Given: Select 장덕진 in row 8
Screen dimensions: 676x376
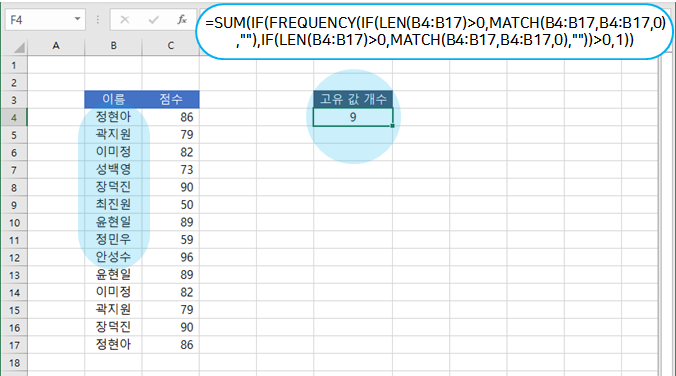Looking at the screenshot, I should coord(113,187).
